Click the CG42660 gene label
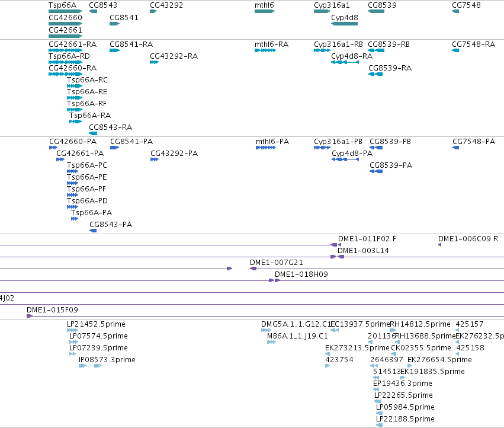 click(65, 17)
